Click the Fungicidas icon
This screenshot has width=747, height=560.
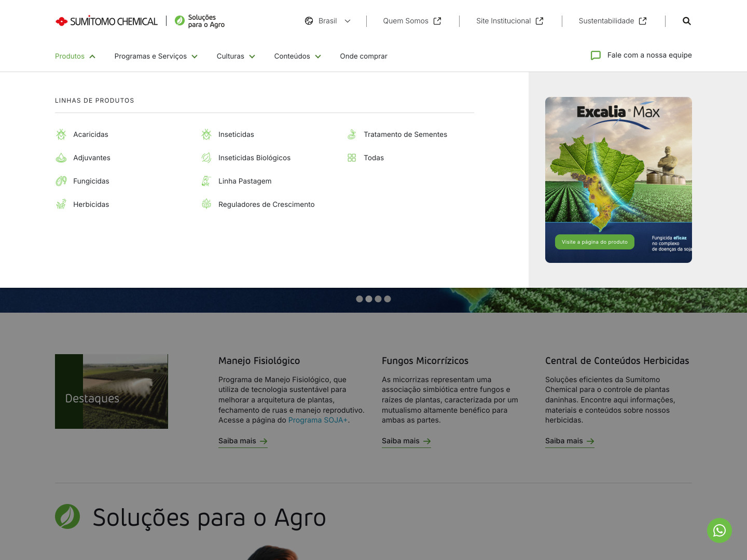tap(61, 181)
